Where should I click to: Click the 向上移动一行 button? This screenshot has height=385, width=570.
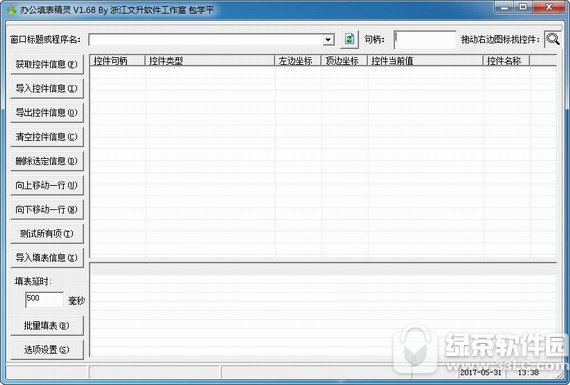47,185
